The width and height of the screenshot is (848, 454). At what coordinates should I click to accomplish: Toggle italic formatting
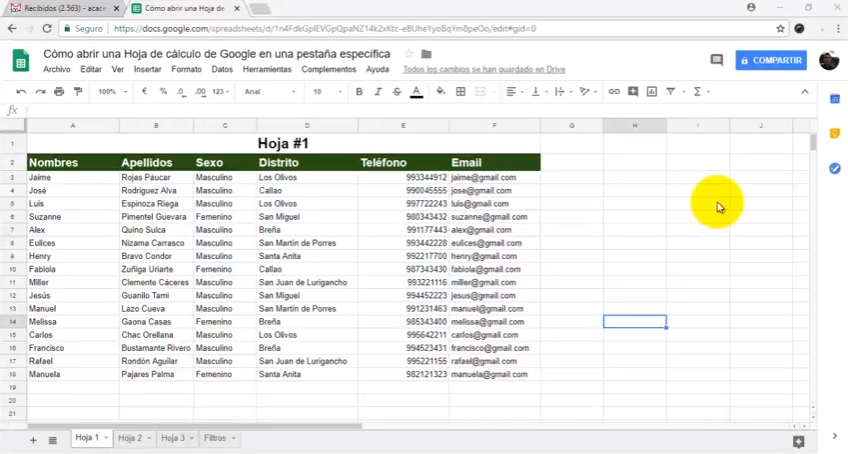377,92
